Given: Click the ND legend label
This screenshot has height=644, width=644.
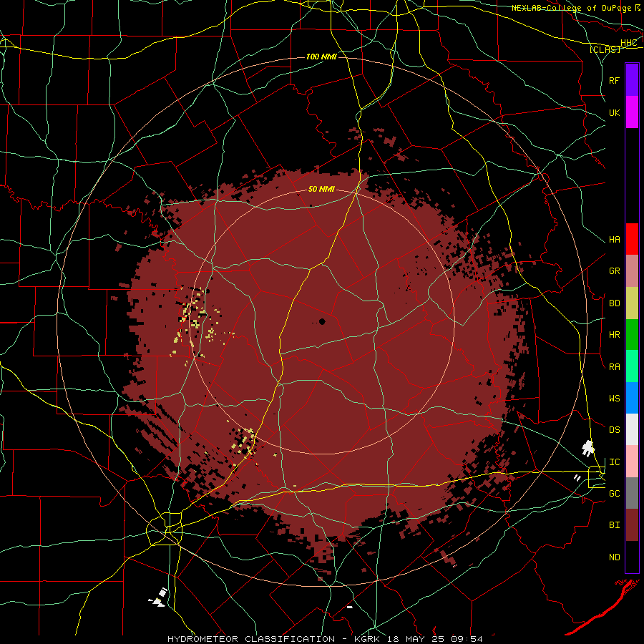Looking at the screenshot, I should (x=615, y=557).
